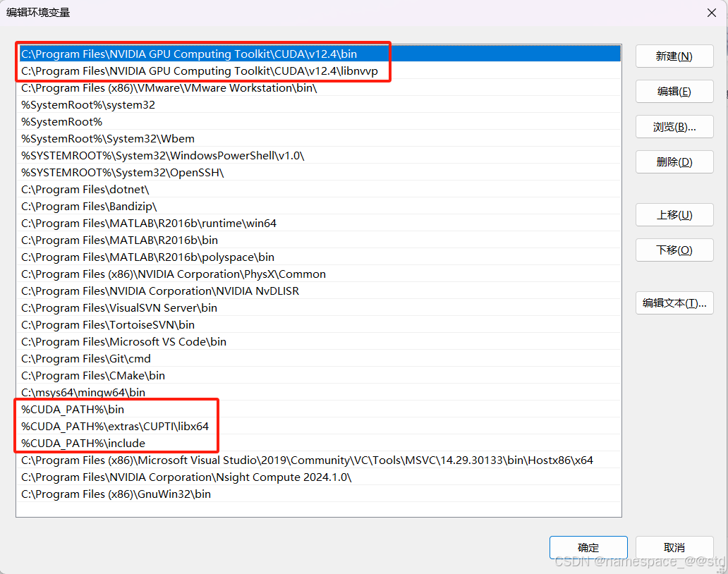Select the TortoiseSVN\bin entry
This screenshot has width=728, height=574.
[x=319, y=325]
